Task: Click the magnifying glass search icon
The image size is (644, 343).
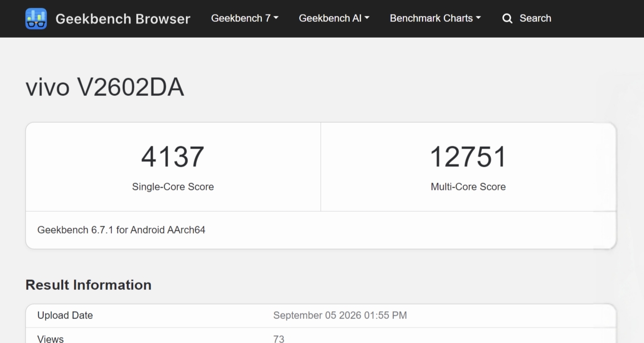Action: 507,19
